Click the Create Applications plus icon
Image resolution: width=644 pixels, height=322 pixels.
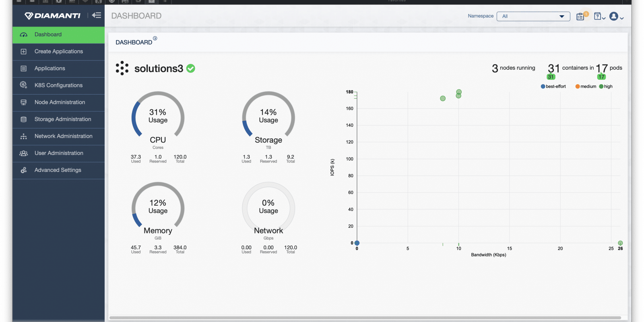click(x=24, y=52)
